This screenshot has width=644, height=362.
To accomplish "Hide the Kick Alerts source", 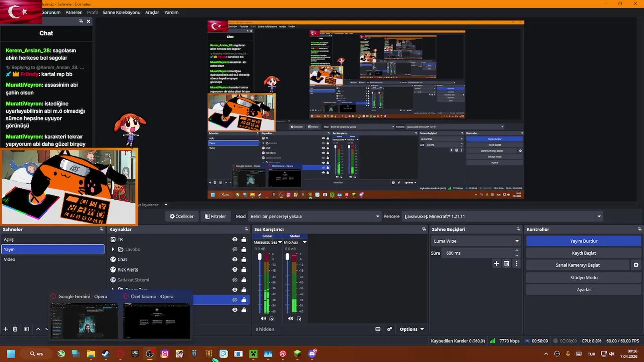I will 235,270.
